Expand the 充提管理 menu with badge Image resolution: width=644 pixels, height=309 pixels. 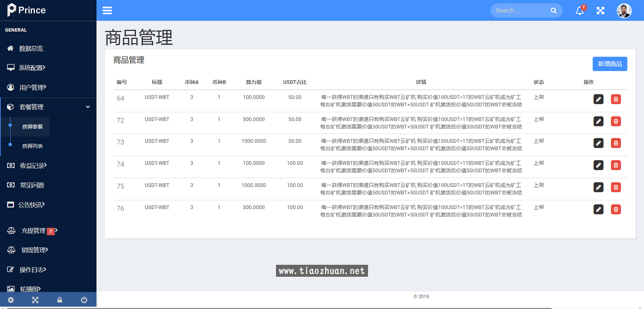click(33, 231)
